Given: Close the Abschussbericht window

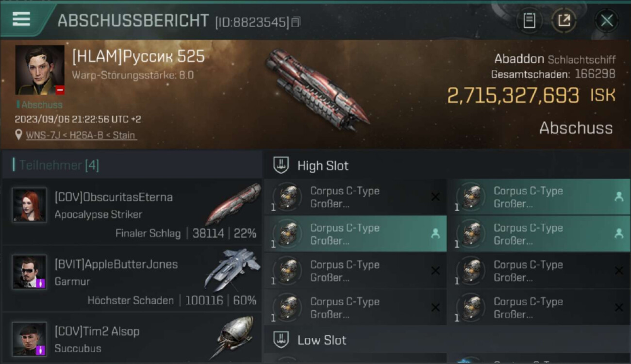Looking at the screenshot, I should point(607,20).
